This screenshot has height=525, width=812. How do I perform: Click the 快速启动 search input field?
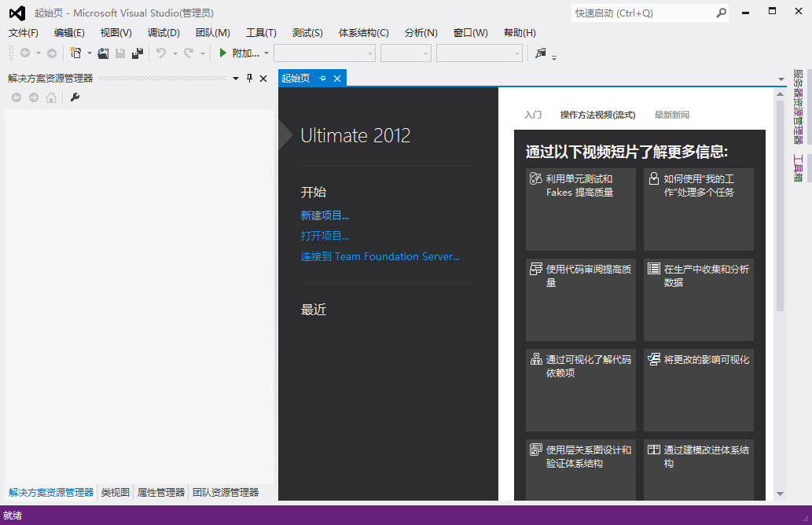pos(642,13)
